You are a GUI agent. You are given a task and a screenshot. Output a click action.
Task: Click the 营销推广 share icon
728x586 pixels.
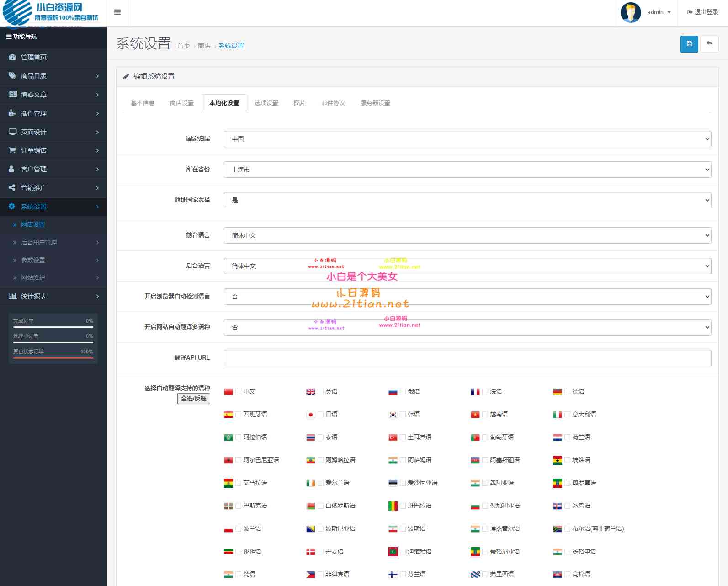pos(12,187)
